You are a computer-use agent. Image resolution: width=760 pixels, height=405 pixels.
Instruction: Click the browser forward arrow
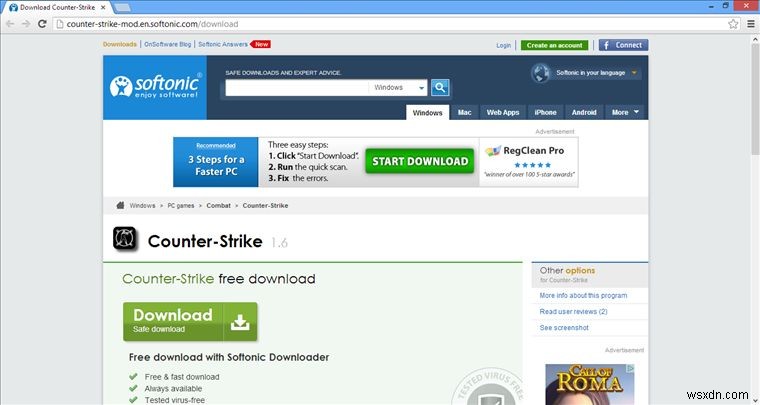[x=26, y=24]
